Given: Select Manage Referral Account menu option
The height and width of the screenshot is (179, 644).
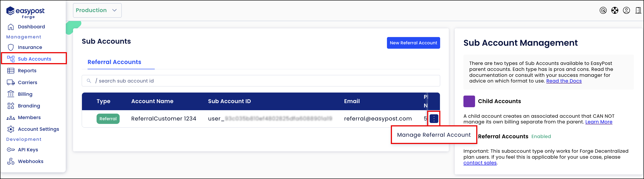Looking at the screenshot, I should coord(434,135).
